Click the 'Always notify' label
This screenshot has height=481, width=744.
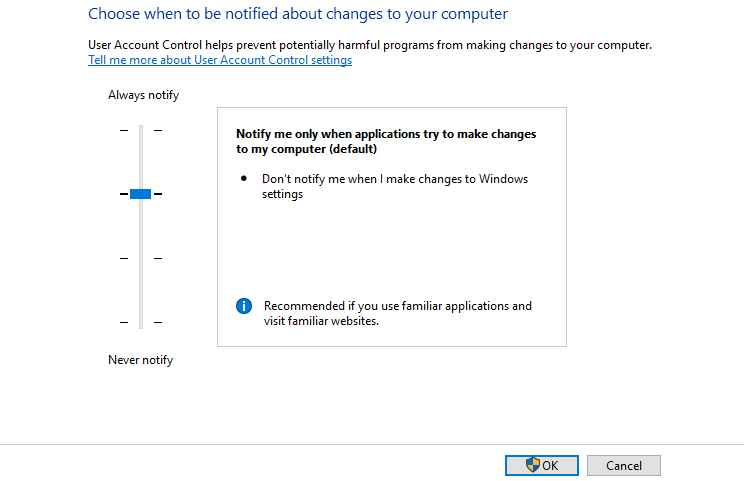point(143,95)
